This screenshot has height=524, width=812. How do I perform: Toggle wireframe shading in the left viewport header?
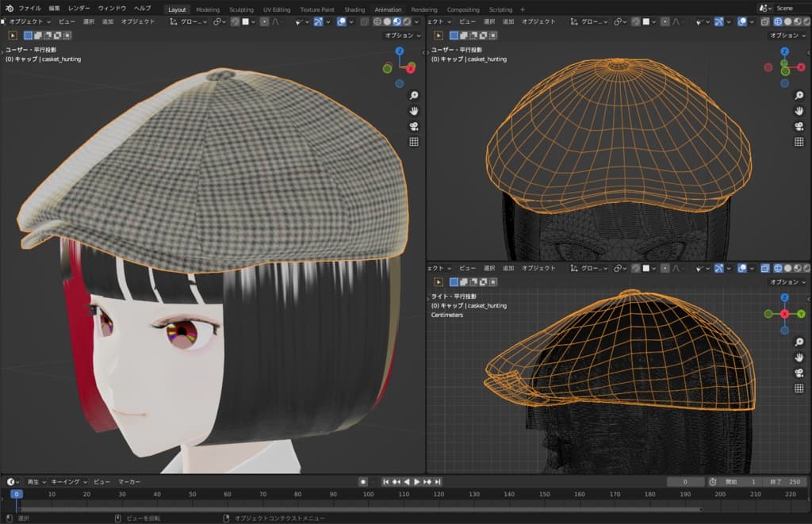tap(376, 21)
